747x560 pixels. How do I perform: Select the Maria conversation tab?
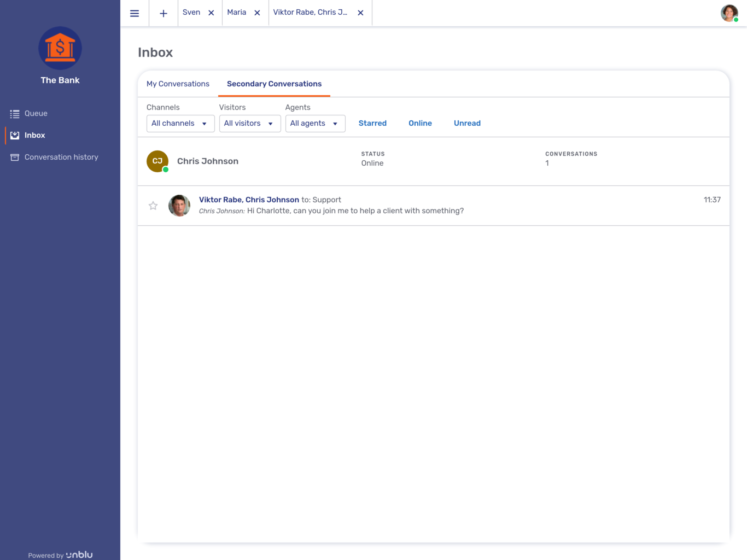point(236,13)
